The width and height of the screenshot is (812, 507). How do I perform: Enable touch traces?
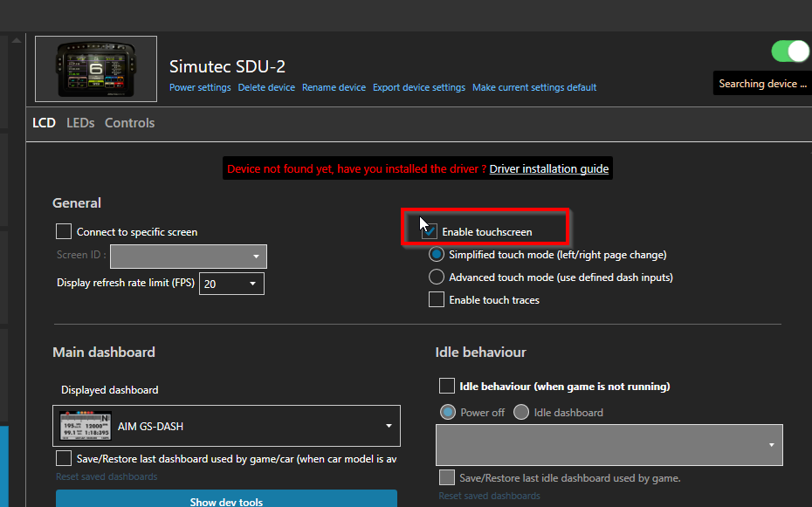[437, 298]
